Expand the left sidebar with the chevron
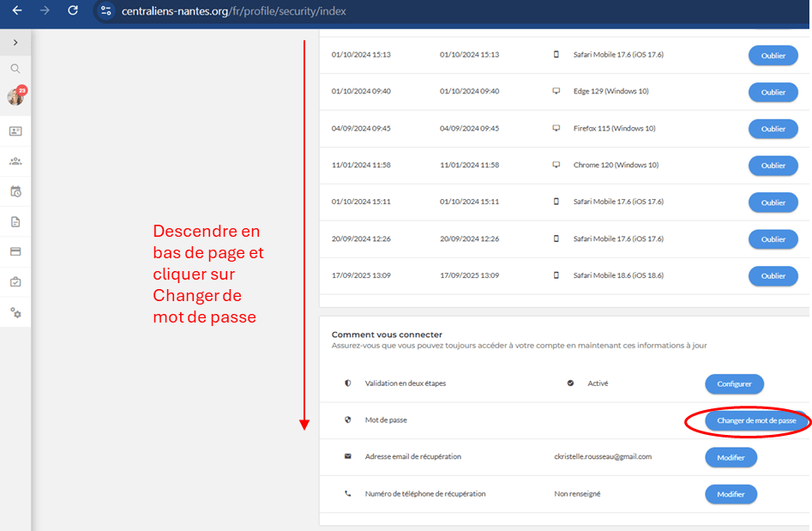The height and width of the screenshot is (531, 812). [15, 42]
